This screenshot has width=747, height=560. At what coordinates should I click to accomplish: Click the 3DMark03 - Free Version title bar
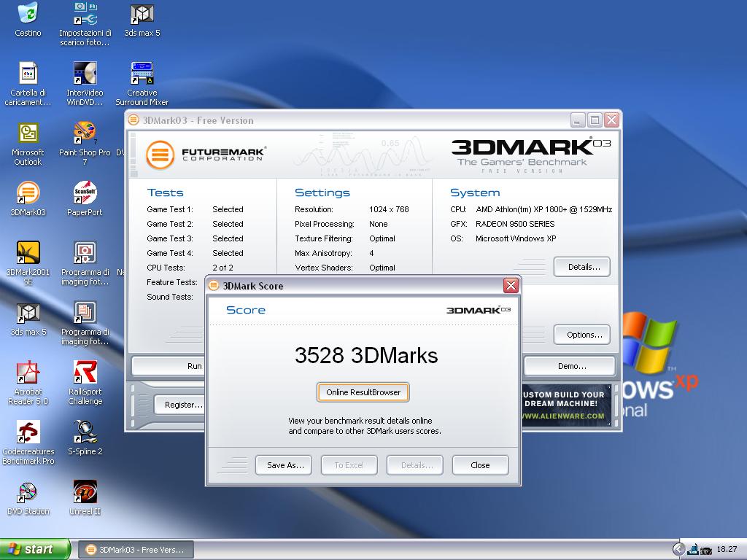(x=373, y=120)
